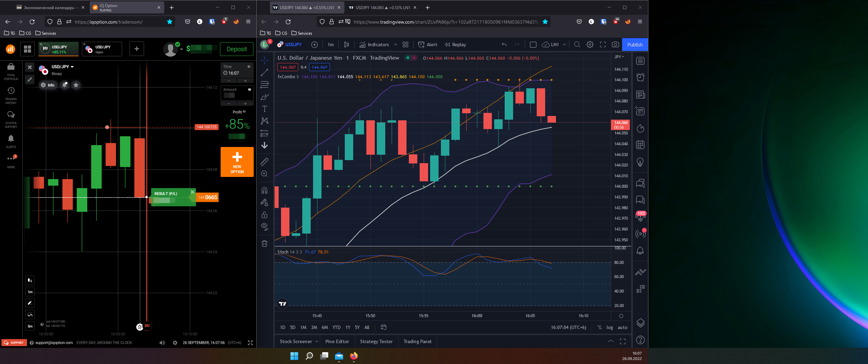This screenshot has height=364, width=868.
Task: Open the candle chart style selector
Action: 346,44
